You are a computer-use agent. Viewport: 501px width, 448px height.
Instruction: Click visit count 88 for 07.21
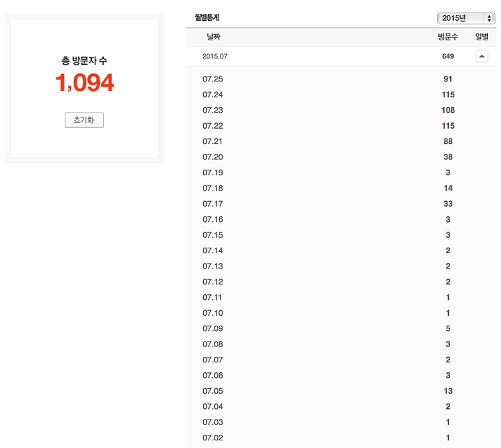pos(448,141)
